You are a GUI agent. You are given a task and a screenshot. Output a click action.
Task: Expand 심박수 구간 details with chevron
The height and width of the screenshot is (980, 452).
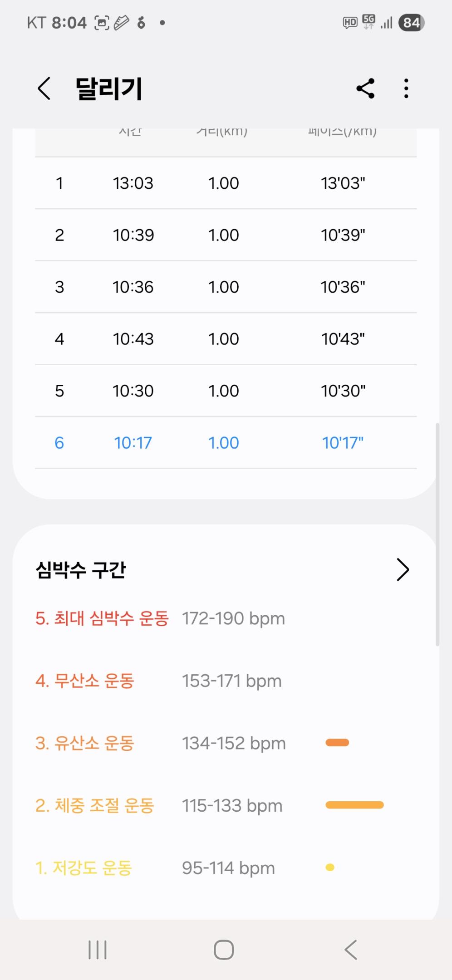coord(403,570)
